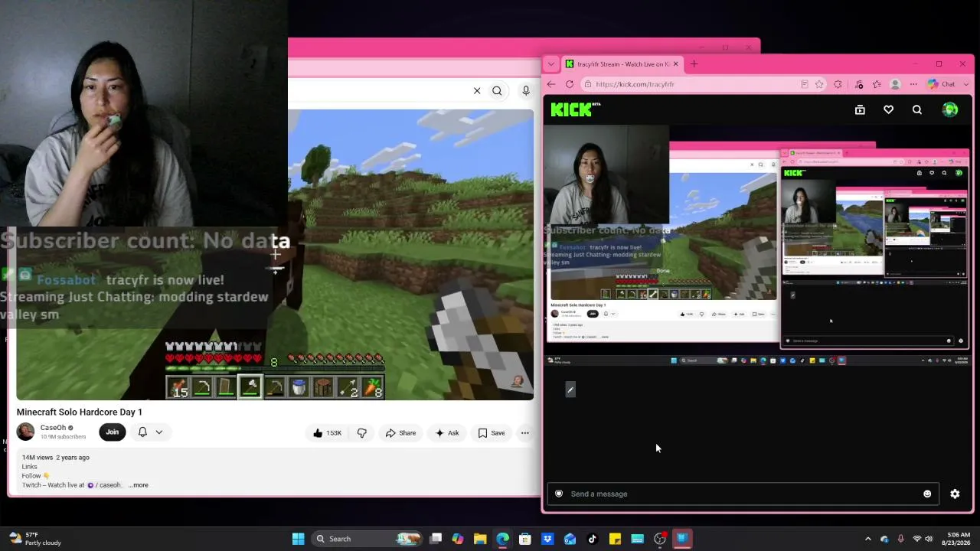This screenshot has width=980, height=551.
Task: Open the CaseOh channel name link
Action: point(53,428)
